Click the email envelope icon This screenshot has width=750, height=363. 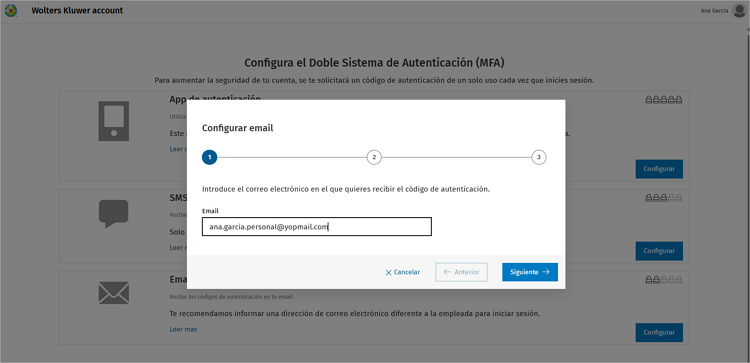pos(114,293)
